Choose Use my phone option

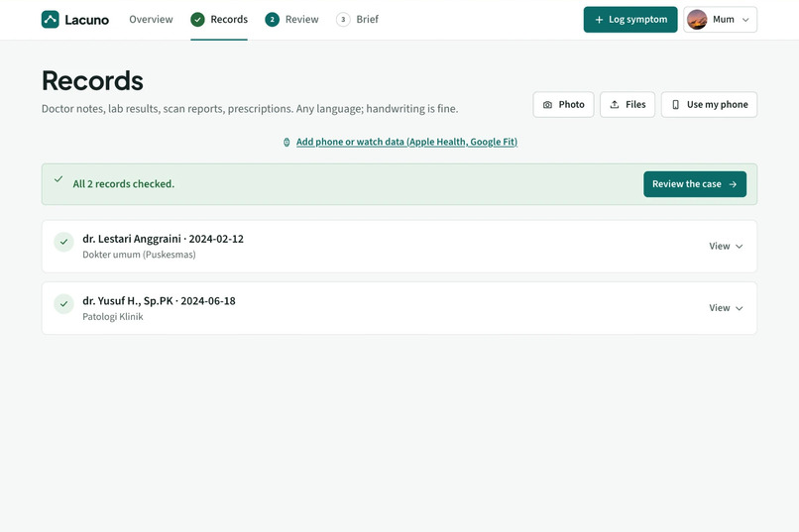coord(710,104)
